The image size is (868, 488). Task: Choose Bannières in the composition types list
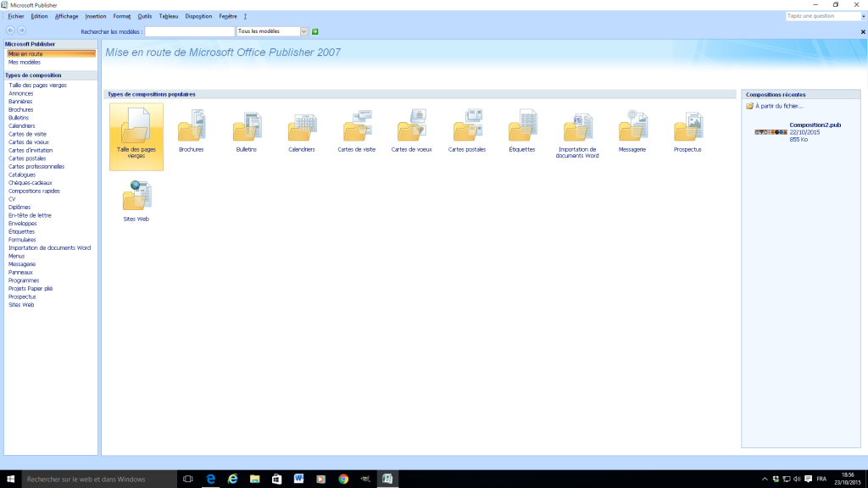pos(20,102)
